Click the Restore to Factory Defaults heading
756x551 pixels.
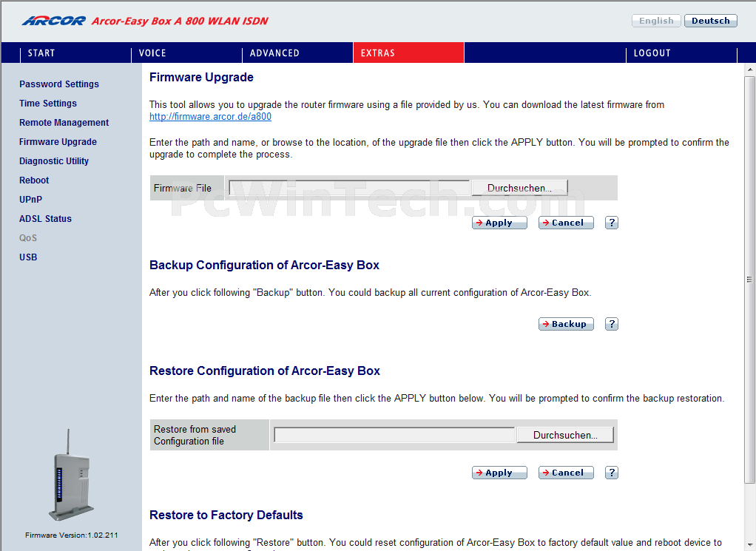[226, 515]
